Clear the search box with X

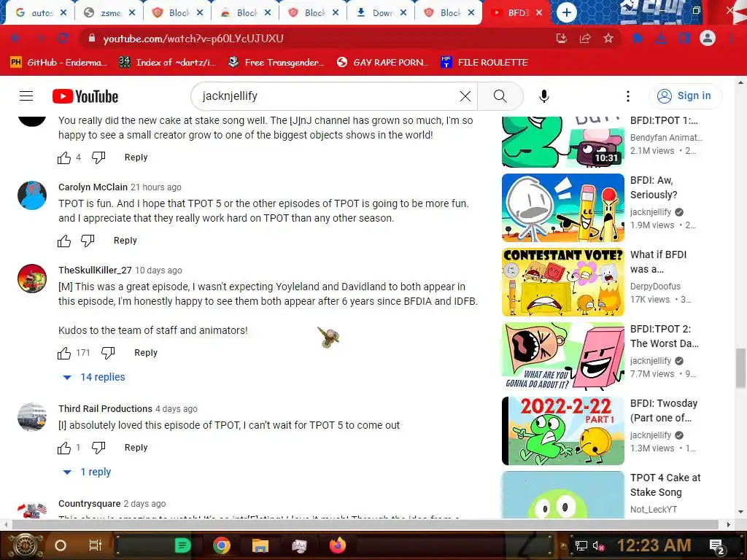465,96
